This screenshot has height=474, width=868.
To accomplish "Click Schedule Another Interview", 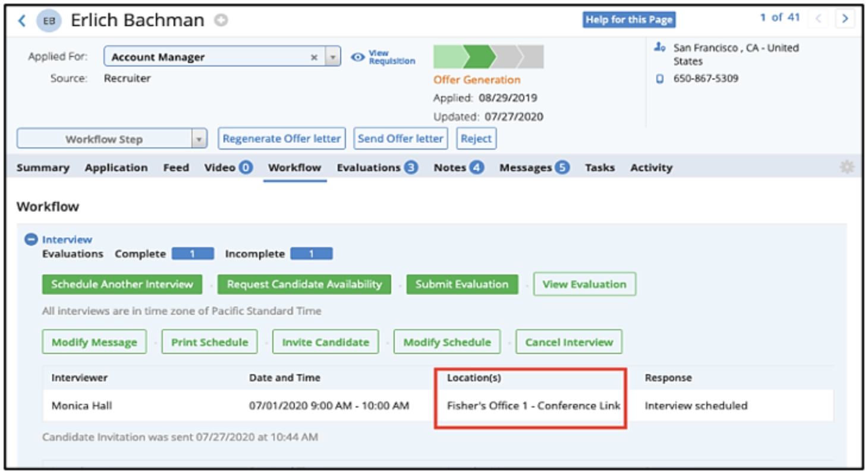I will (122, 284).
